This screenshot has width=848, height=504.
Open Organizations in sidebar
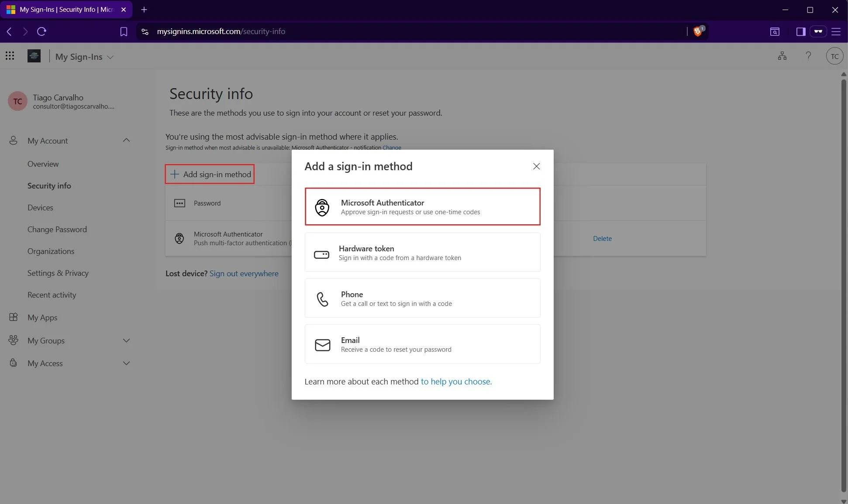coord(51,251)
